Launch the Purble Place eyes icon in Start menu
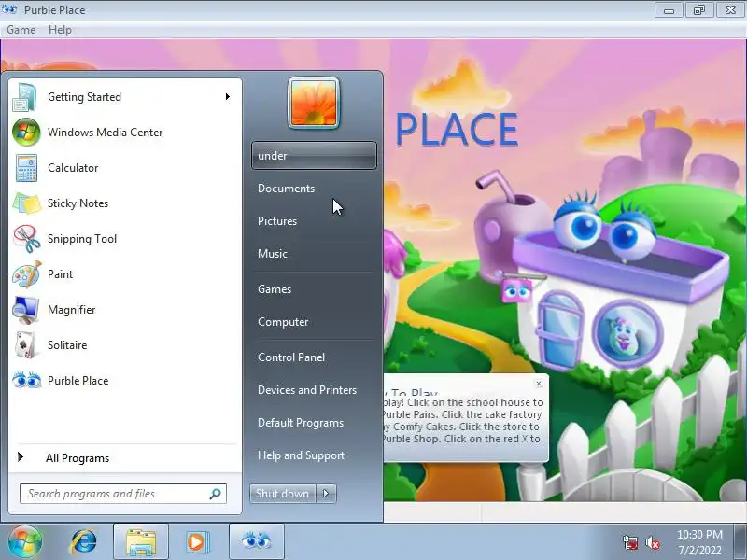Screen dimensions: 747x560 (27, 381)
